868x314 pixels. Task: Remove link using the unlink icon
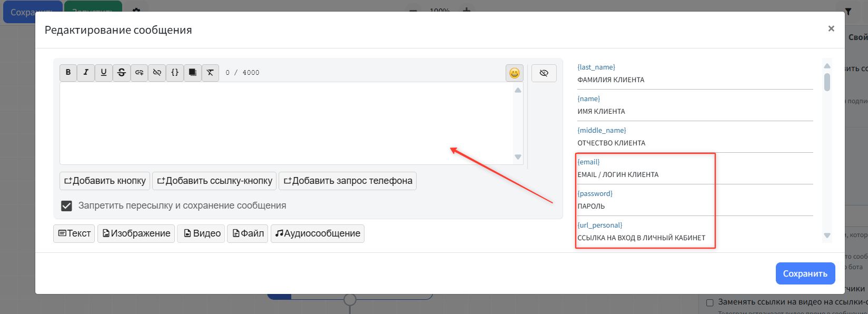(157, 73)
